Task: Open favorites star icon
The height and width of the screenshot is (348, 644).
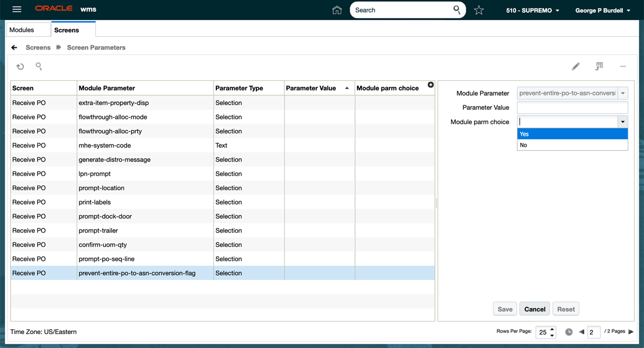Action: tap(479, 10)
